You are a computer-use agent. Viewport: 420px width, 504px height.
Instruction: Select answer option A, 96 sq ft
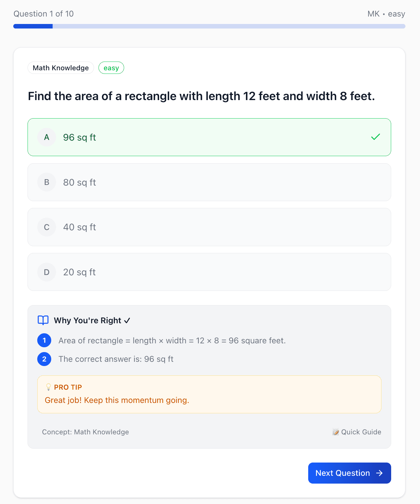(x=209, y=137)
